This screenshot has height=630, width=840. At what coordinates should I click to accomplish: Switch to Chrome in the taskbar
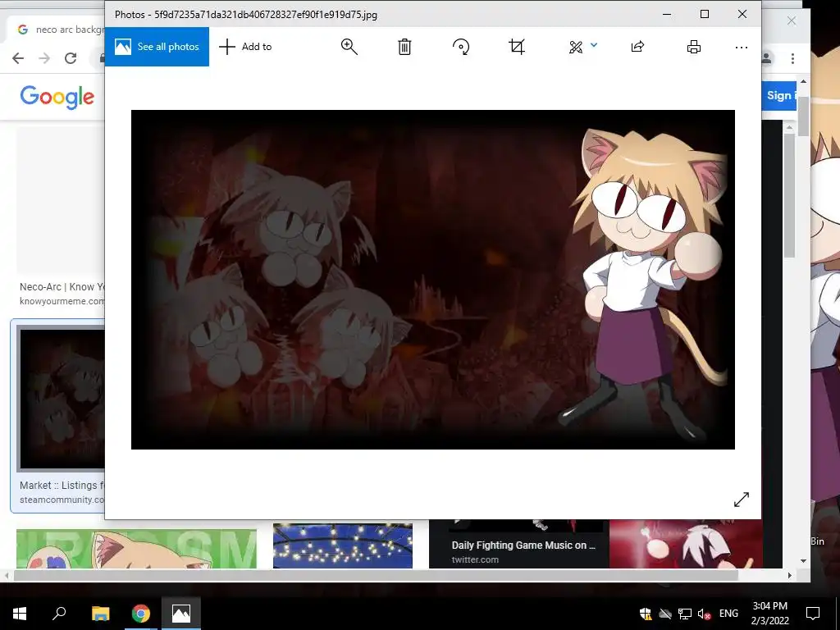pyautogui.click(x=141, y=614)
